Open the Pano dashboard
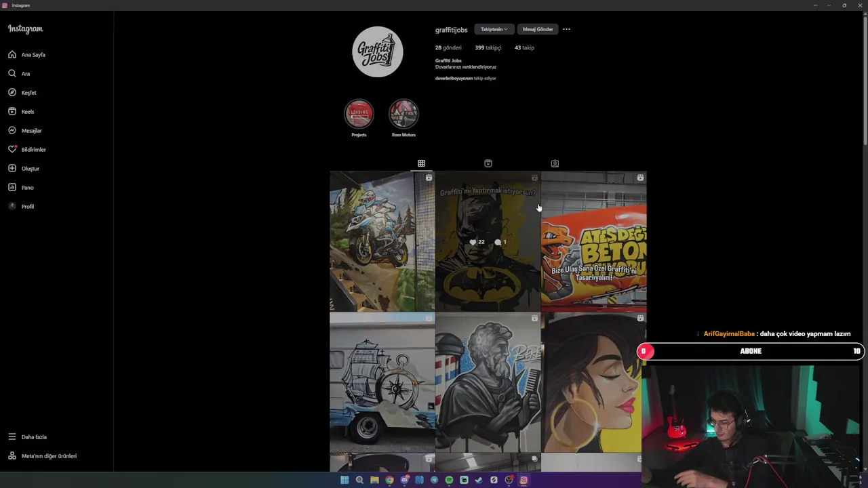868x488 pixels. click(21, 187)
